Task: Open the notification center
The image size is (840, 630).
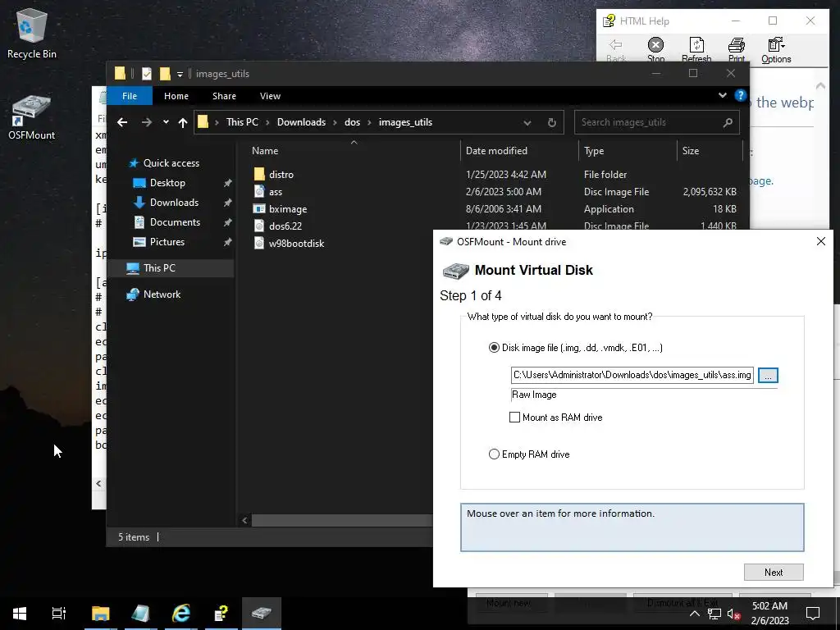Action: 813,614
